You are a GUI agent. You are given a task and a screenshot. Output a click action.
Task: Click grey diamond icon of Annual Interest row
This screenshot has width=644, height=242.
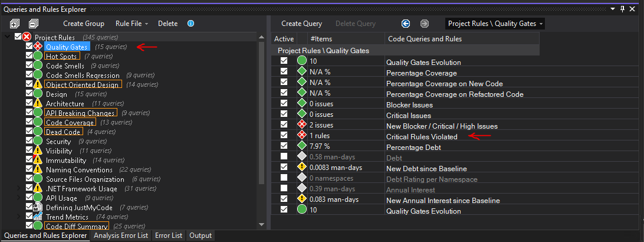[302, 188]
